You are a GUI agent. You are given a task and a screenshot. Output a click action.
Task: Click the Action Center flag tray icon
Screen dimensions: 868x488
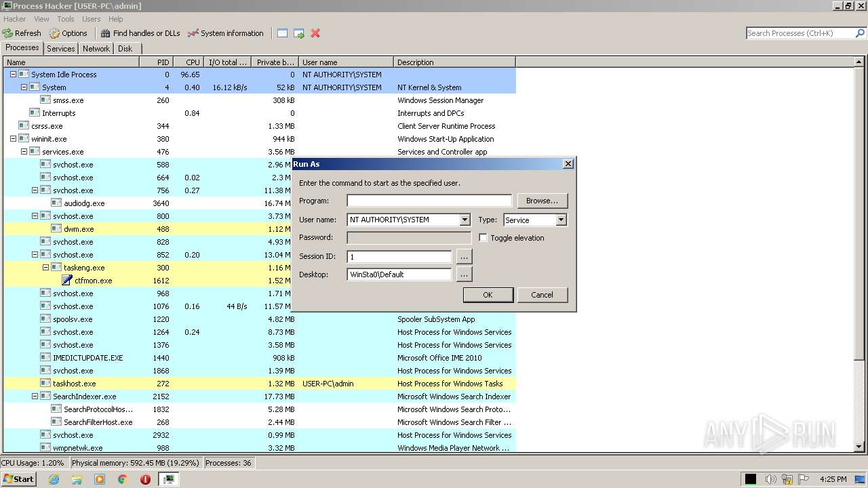click(x=805, y=479)
